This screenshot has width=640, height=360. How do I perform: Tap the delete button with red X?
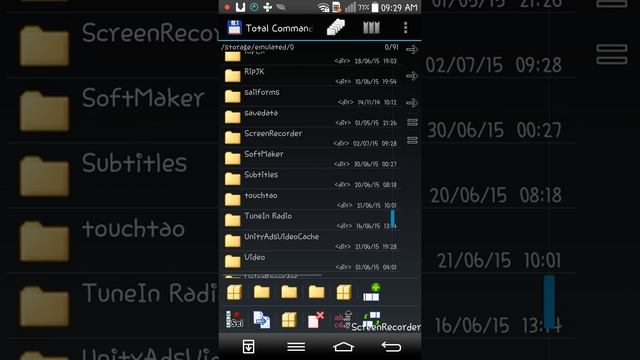click(x=316, y=320)
